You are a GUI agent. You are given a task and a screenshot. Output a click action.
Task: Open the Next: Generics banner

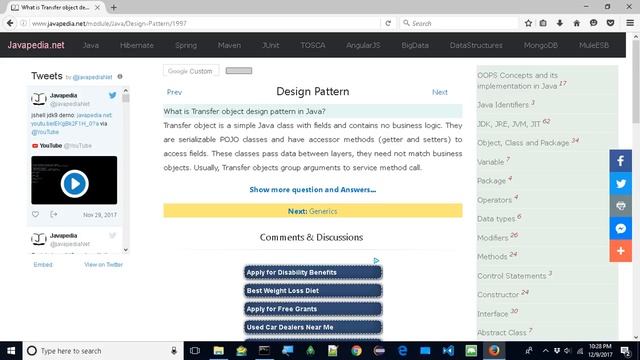pos(313,211)
